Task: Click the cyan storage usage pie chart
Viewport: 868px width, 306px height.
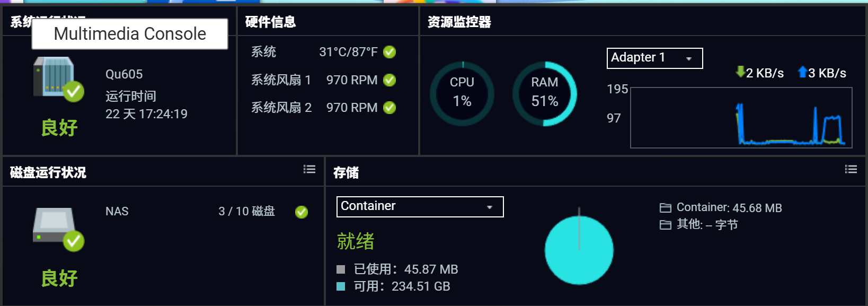Action: point(579,249)
